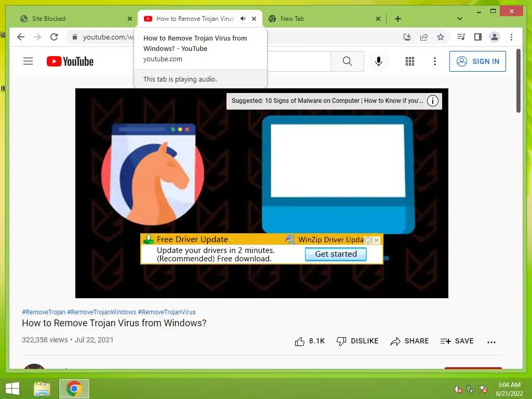Click the muted volume icon in system tray

point(458,389)
